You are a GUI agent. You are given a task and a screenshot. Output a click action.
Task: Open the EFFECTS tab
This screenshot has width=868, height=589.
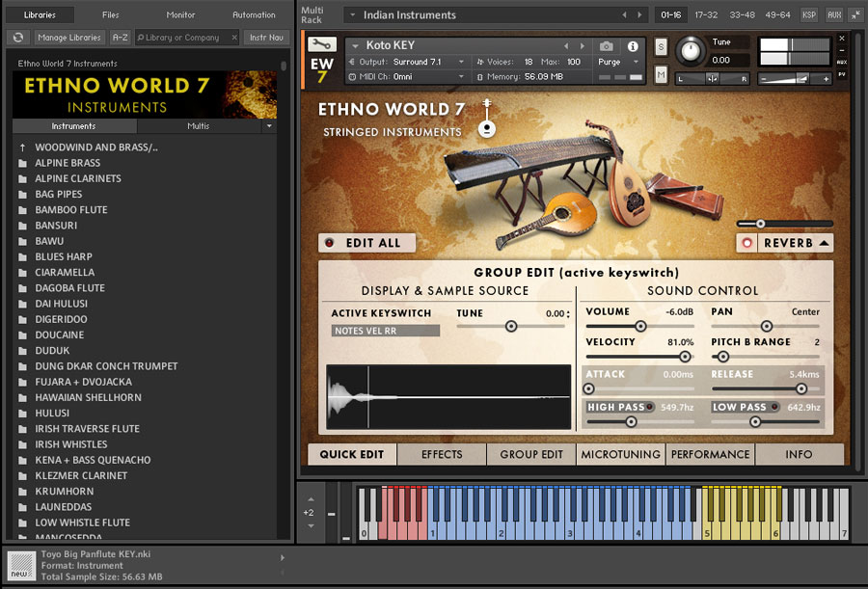tap(441, 454)
